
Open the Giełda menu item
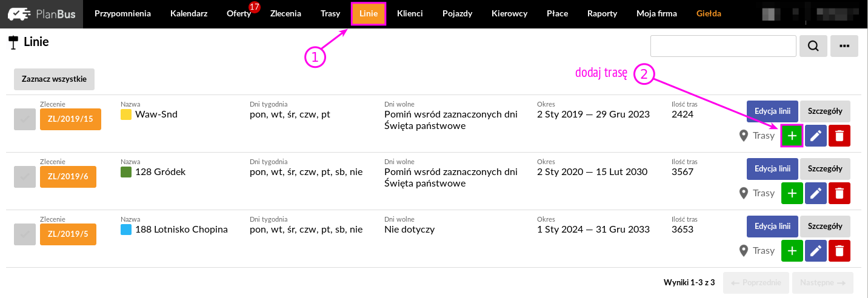pyautogui.click(x=709, y=13)
